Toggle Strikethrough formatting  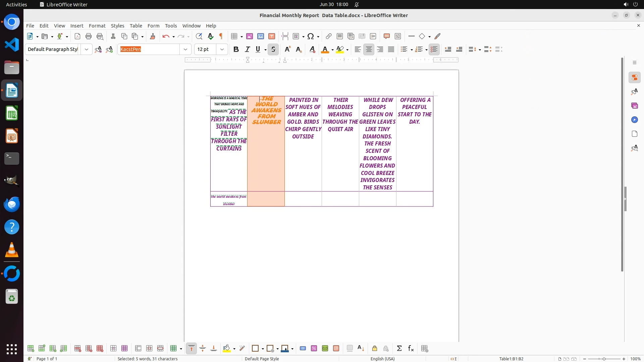273,49
